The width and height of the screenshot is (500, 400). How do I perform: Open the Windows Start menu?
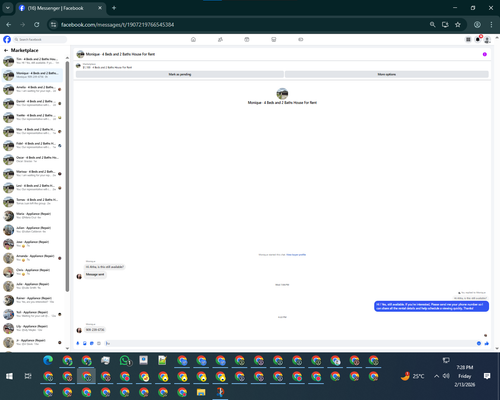coord(9,376)
